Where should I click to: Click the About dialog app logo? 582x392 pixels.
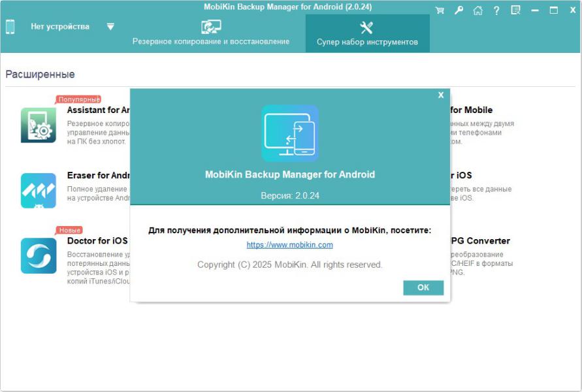(290, 133)
